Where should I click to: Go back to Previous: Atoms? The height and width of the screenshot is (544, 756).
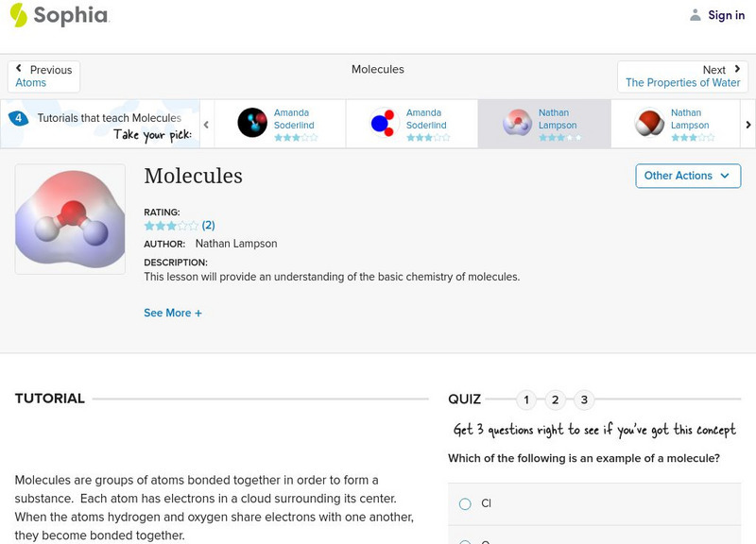(x=44, y=76)
